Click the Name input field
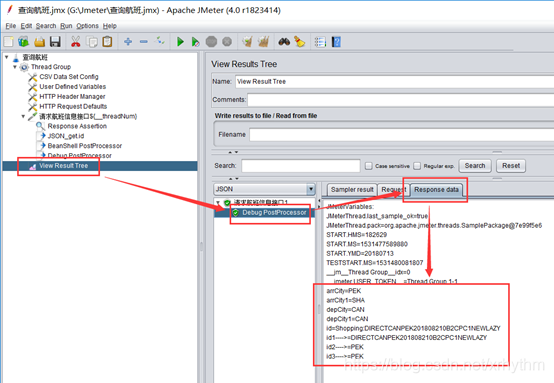Screen dimensions: 554x383 395,82
